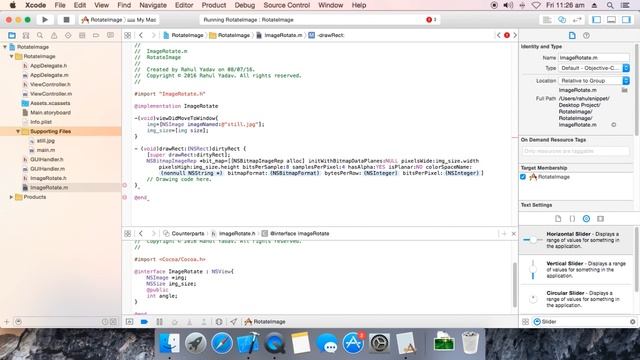Open the Test navigator
640x360 pixels.
(68, 36)
